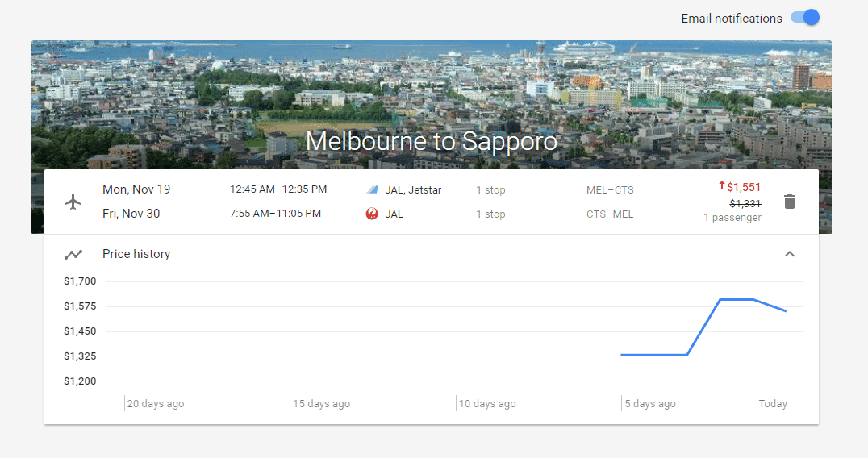This screenshot has width=868, height=458.
Task: Click the 1 stop label for MEL–CTS
Action: point(490,189)
